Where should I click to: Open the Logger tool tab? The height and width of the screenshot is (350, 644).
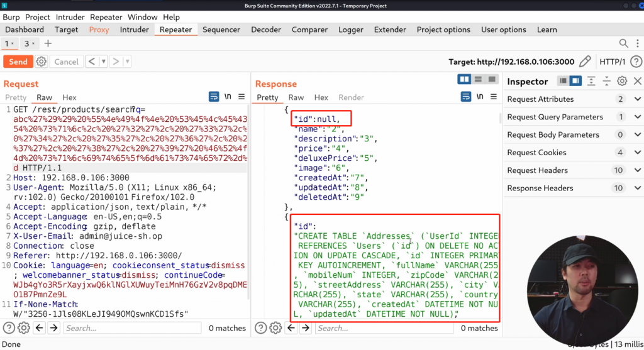[351, 30]
